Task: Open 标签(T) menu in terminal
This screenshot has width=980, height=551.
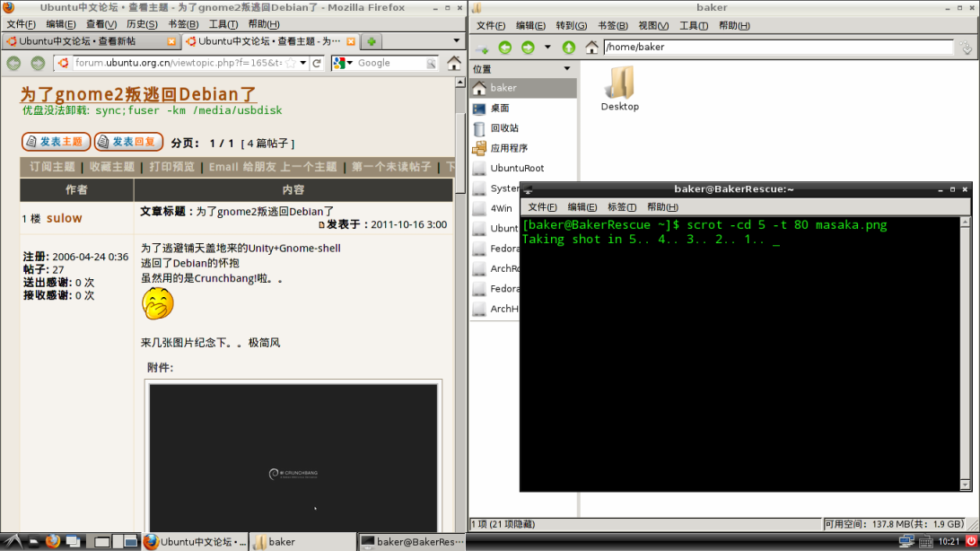Action: click(622, 207)
